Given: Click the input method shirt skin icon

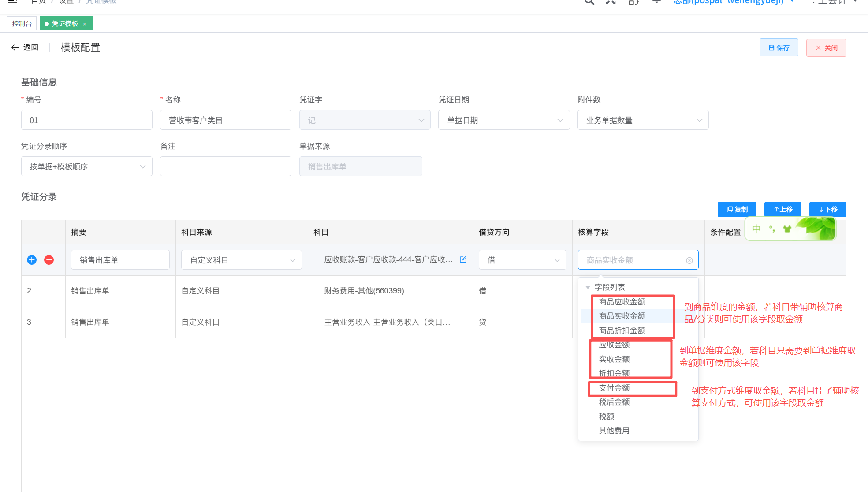Looking at the screenshot, I should click(x=787, y=229).
